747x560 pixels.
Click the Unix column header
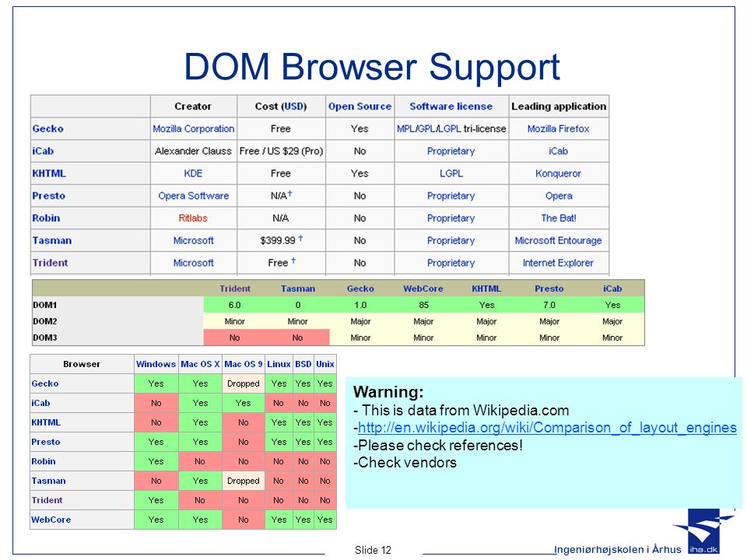pos(325,364)
